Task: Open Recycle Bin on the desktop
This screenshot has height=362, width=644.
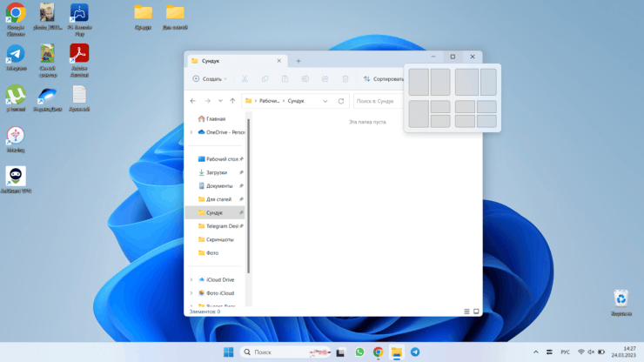Action: tap(621, 298)
